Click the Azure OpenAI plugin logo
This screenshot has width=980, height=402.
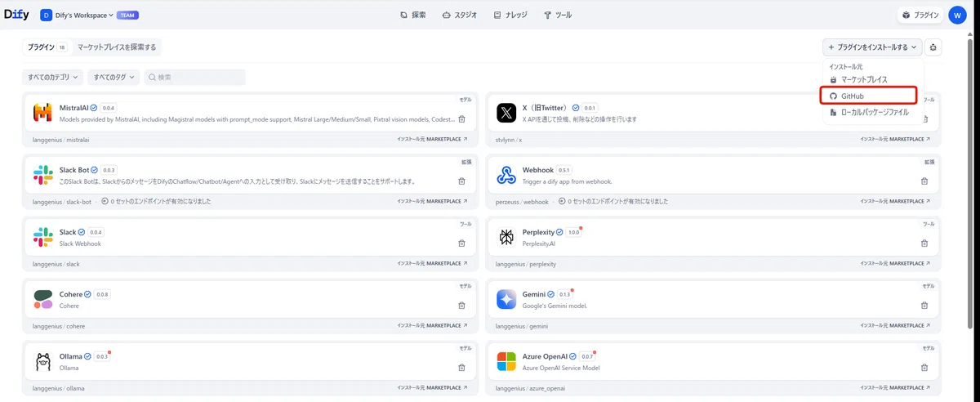click(506, 362)
